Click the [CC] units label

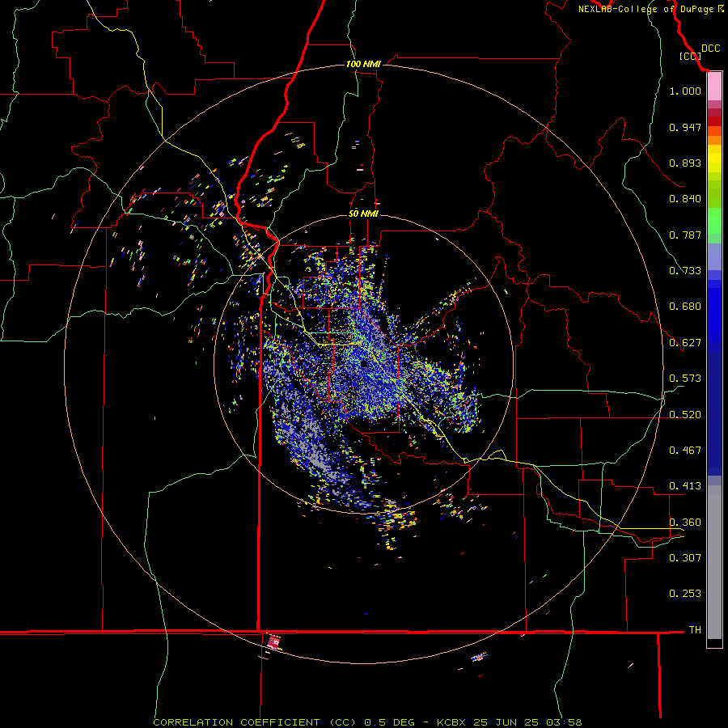(690, 56)
